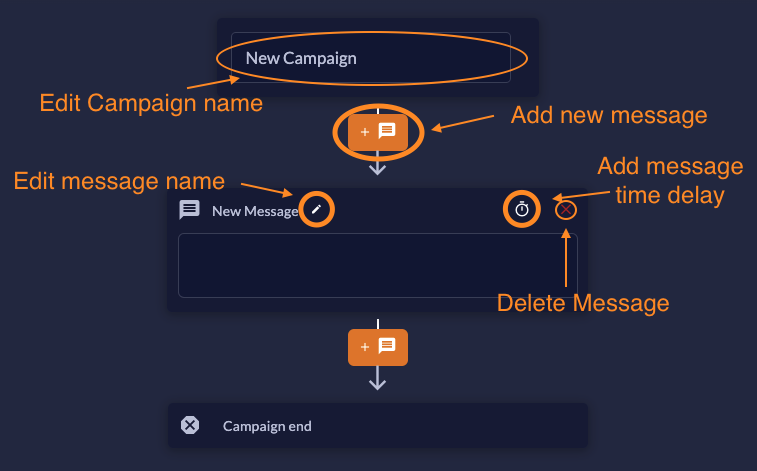Screen dimensions: 757x471
Task: Add message using button above New Message
Action: pyautogui.click(x=378, y=132)
